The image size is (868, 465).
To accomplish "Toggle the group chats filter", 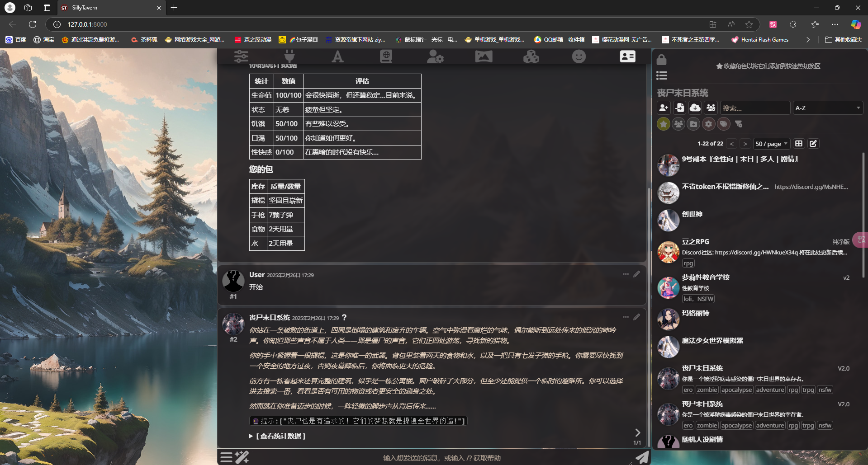I will (x=678, y=123).
